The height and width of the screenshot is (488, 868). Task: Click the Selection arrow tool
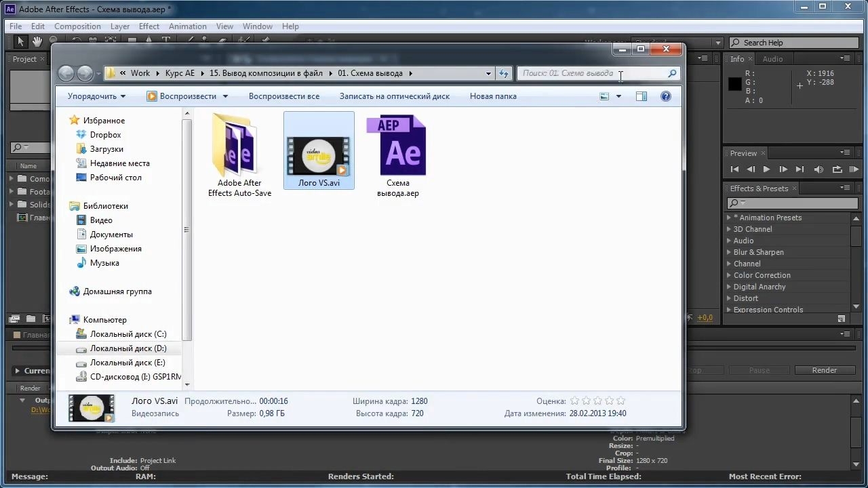[x=20, y=41]
